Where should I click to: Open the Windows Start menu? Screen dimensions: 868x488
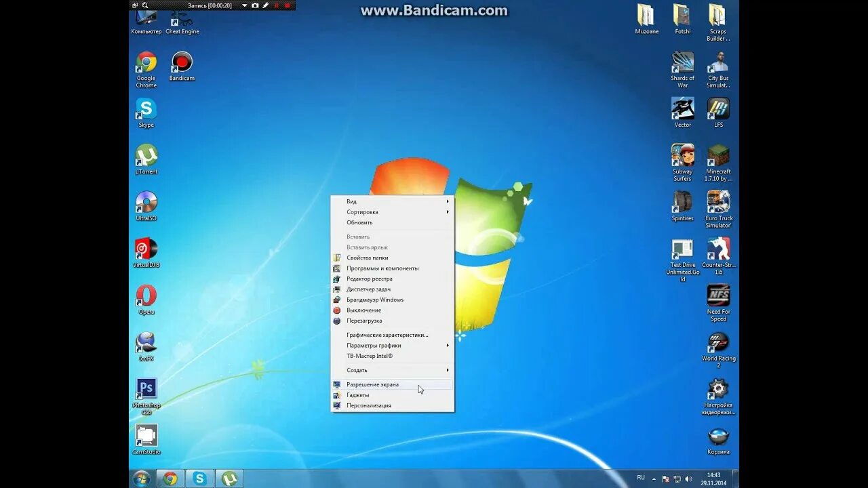pyautogui.click(x=142, y=479)
